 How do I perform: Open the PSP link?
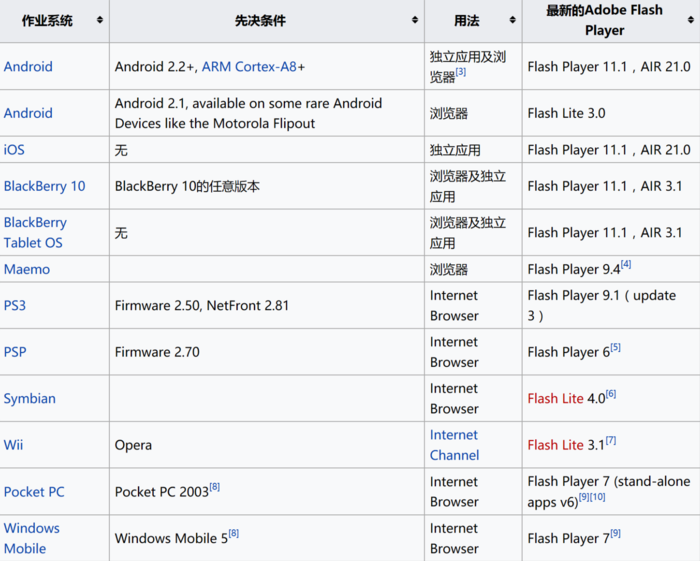point(15,352)
